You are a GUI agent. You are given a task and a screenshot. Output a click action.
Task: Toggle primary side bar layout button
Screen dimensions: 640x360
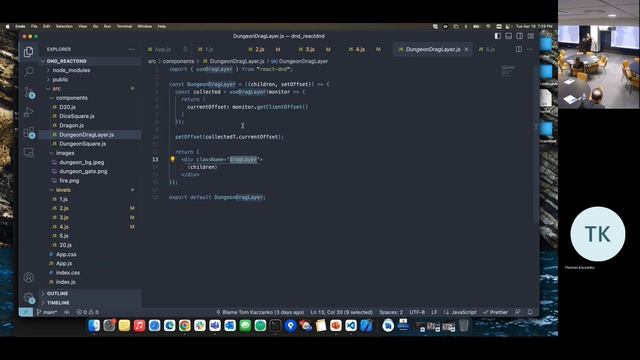[498, 36]
